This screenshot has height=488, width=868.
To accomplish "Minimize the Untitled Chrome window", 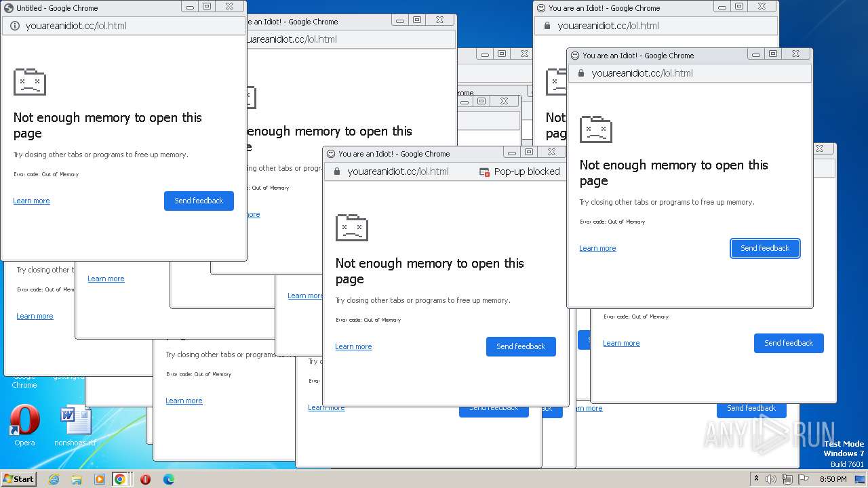I will point(190,6).
